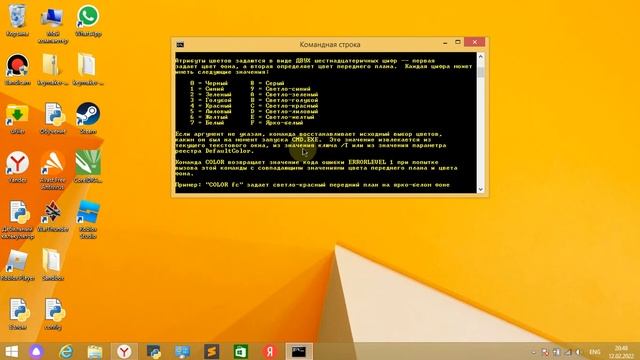Open the config Python file on the desktop
The height and width of the screenshot is (360, 640).
tap(53, 314)
